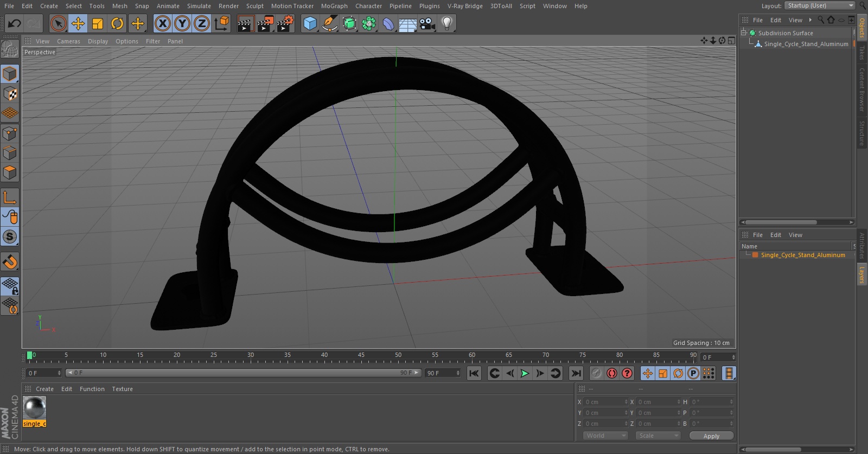Image resolution: width=868 pixels, height=454 pixels.
Task: Select the Live Selection tool
Action: tap(59, 23)
